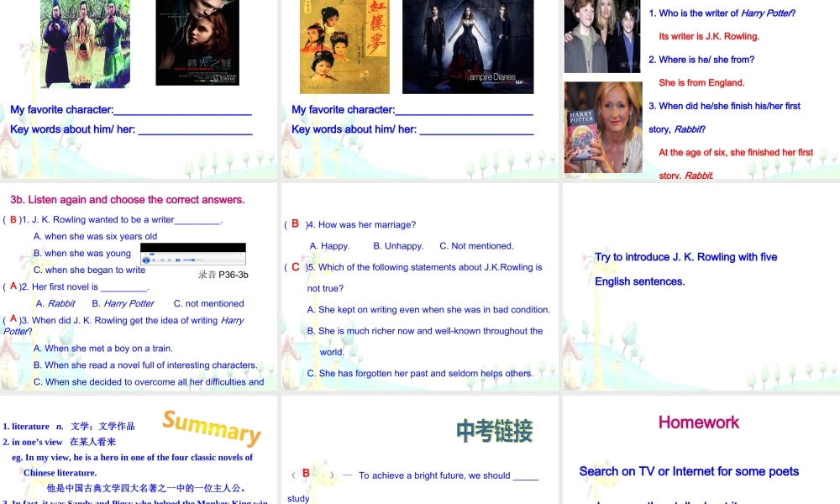Click the 中考链接 slide heading
The image size is (840, 504).
pos(495,431)
